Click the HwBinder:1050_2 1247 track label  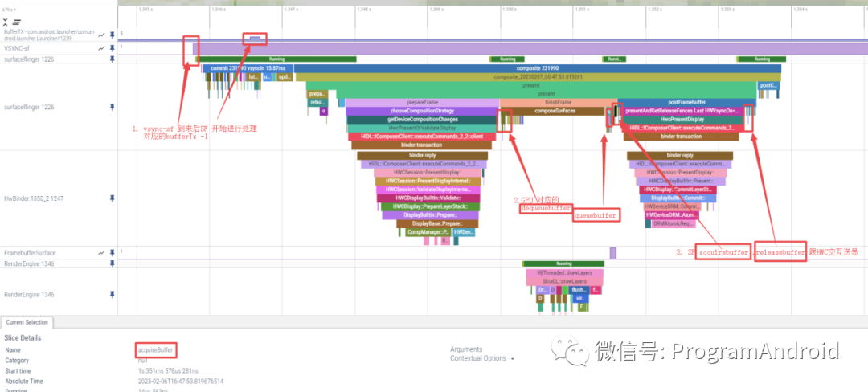coord(34,198)
